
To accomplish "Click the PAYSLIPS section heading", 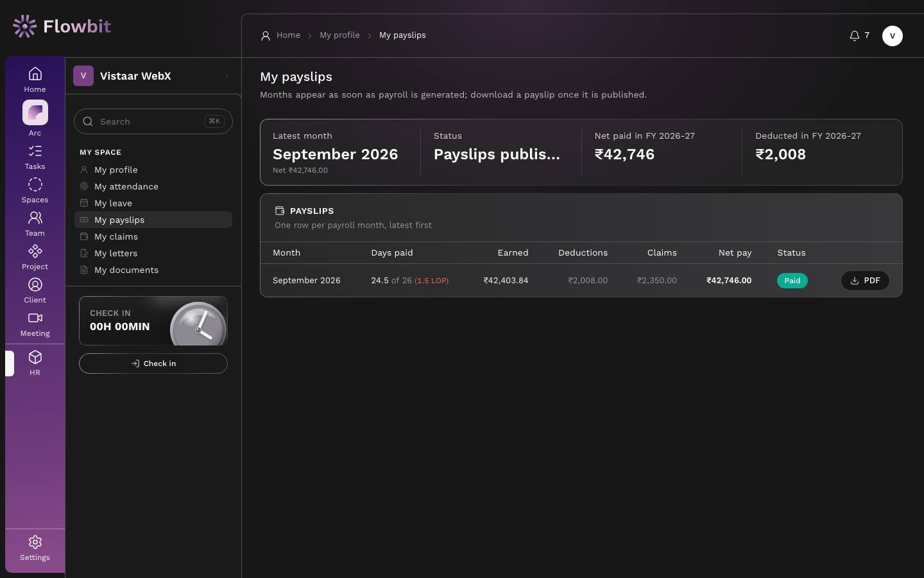I will 312,211.
